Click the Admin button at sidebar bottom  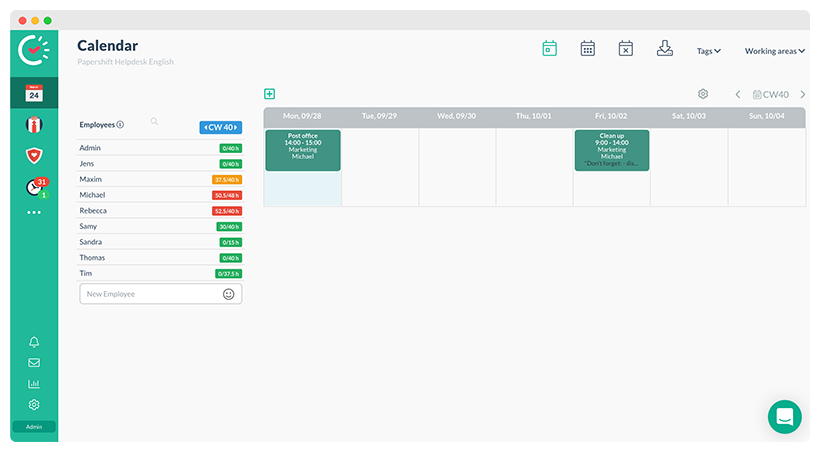34,426
